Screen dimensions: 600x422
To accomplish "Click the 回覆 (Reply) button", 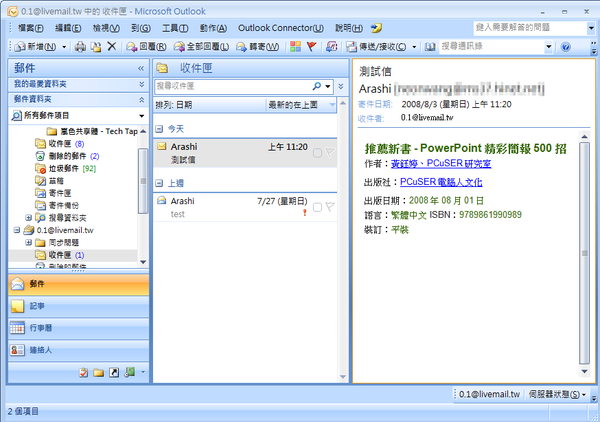I will click(146, 47).
